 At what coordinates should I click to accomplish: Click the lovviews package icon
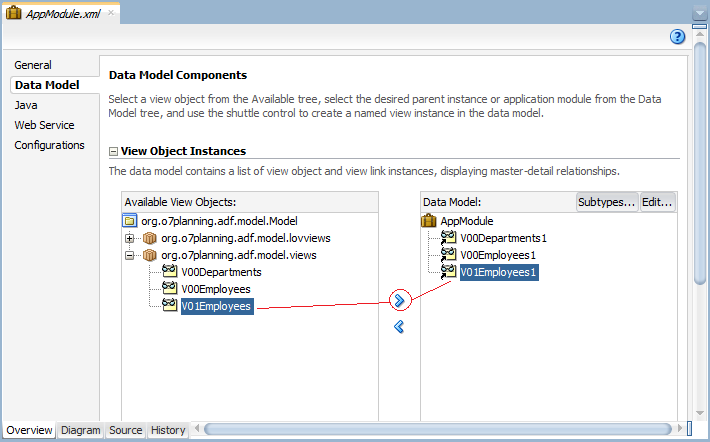(x=149, y=238)
